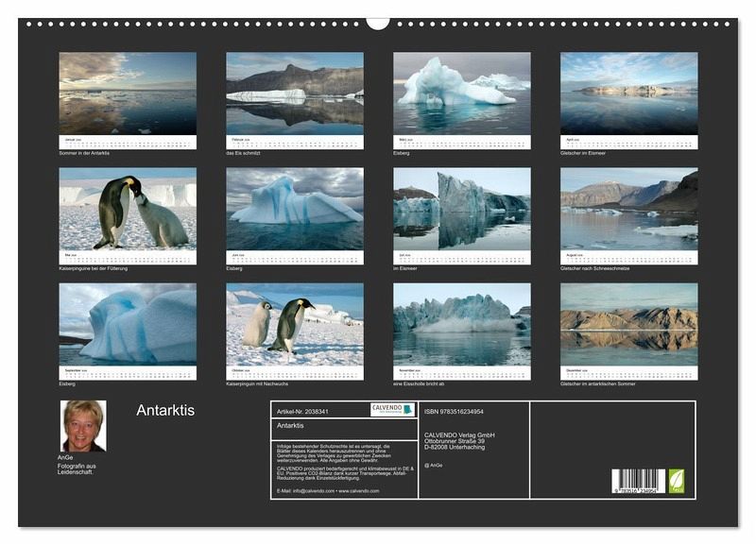Open 'eine Eisscholle bricht ab' November image
This screenshot has height=545, width=756.
pos(461,325)
